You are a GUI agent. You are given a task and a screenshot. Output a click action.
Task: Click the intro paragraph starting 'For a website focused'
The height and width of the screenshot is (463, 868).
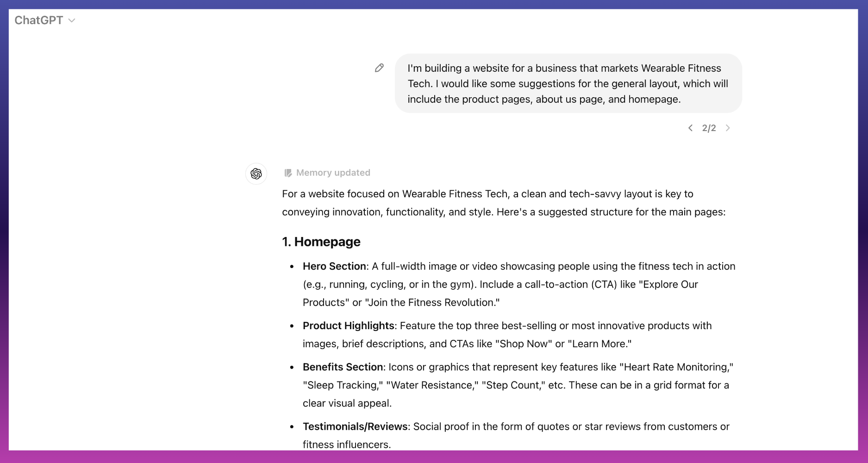(504, 203)
